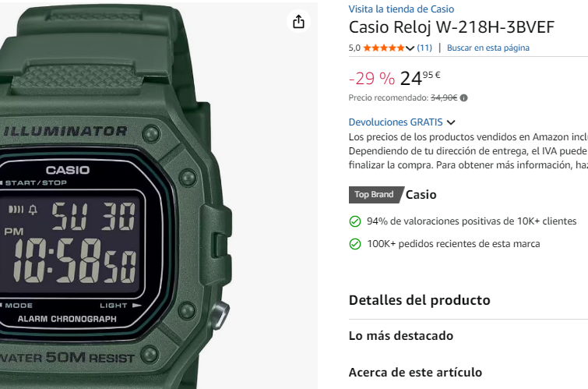This screenshot has height=389, width=588.
Task: Open Devoluciones GRATIS details link
Action: coord(396,122)
